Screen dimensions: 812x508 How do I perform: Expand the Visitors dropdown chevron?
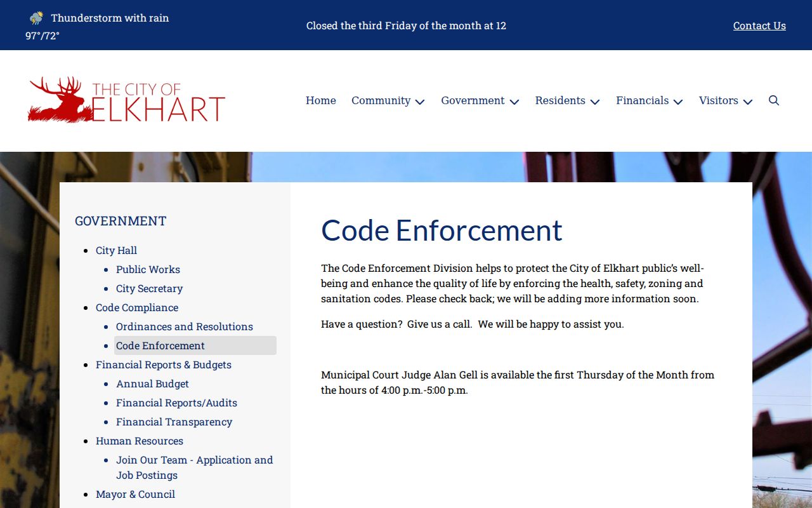point(748,102)
